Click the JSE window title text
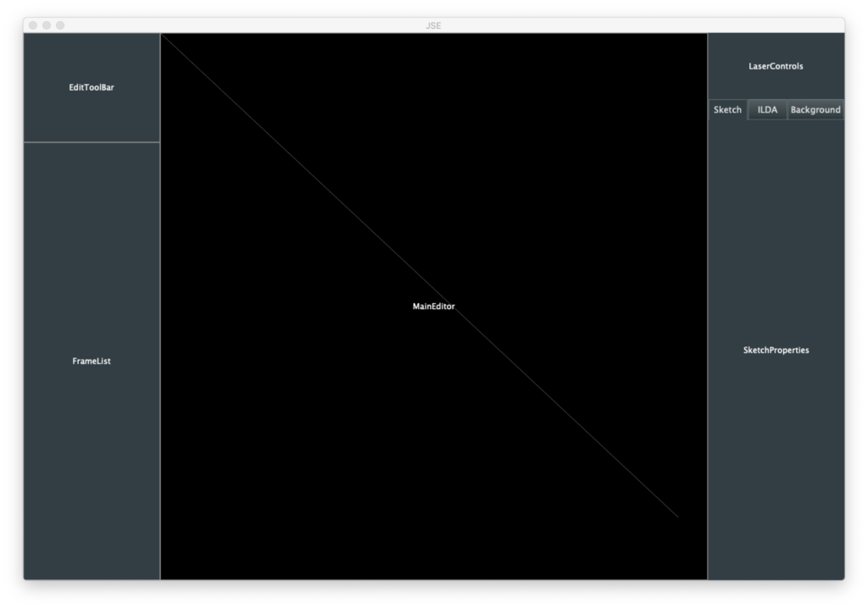Viewport: 868px width, 609px height. pos(433,25)
